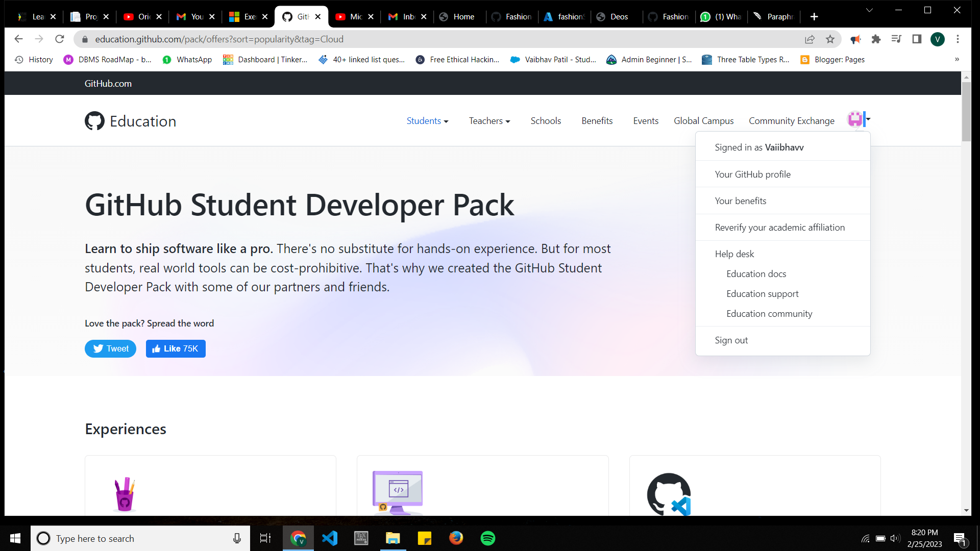Expand the Teachers dropdown menu
Viewport: 980px width, 551px height.
click(489, 121)
